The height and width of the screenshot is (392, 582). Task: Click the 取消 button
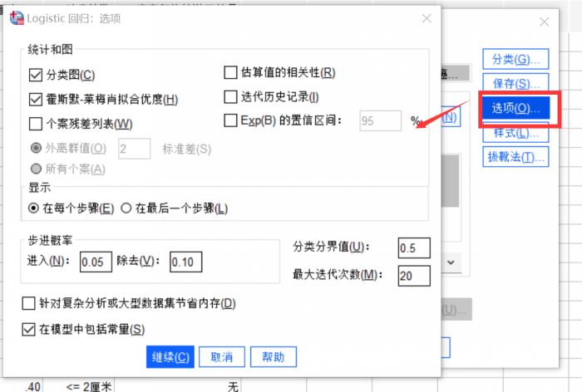point(222,357)
